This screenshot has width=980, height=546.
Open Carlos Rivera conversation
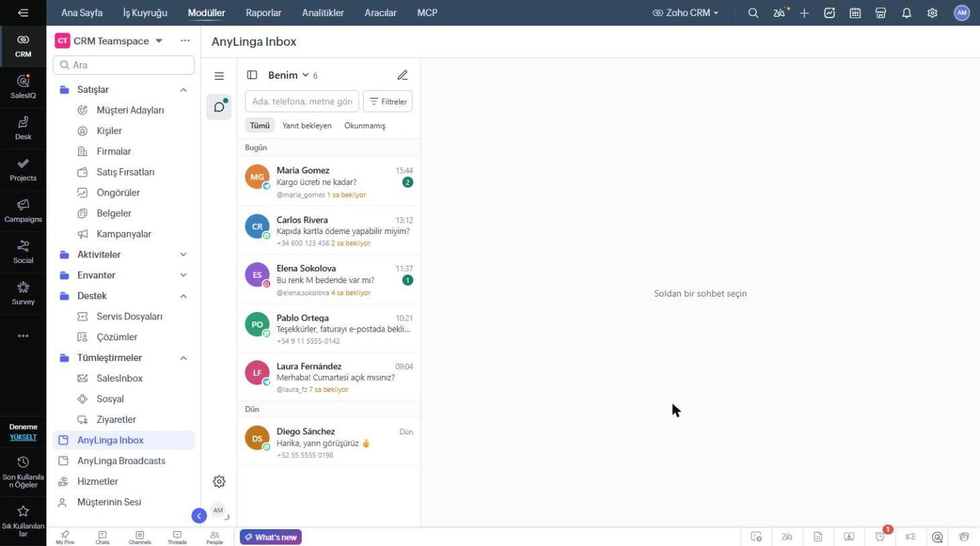click(x=329, y=231)
